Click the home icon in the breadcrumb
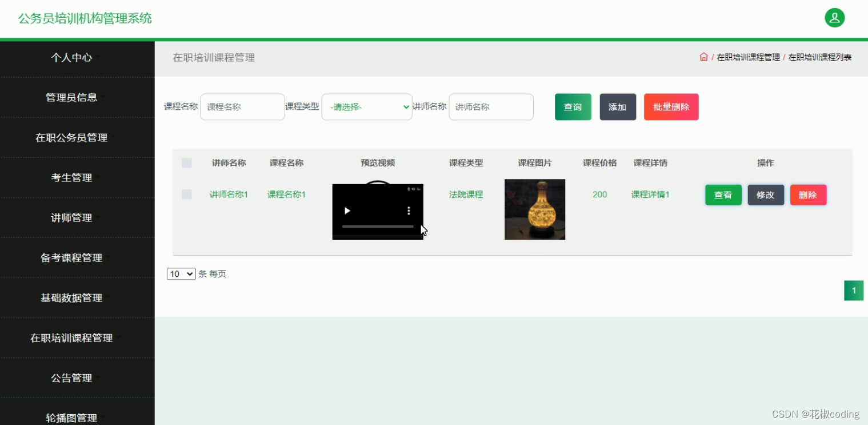The height and width of the screenshot is (425, 868). [x=703, y=57]
